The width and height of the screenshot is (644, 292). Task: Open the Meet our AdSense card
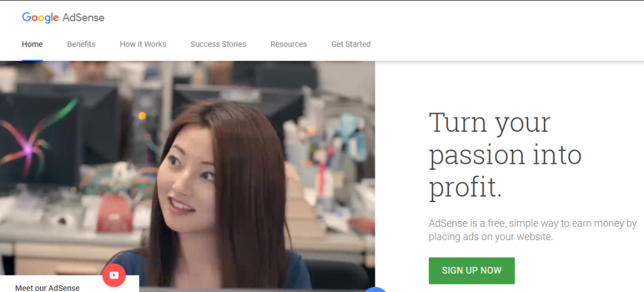(x=69, y=284)
